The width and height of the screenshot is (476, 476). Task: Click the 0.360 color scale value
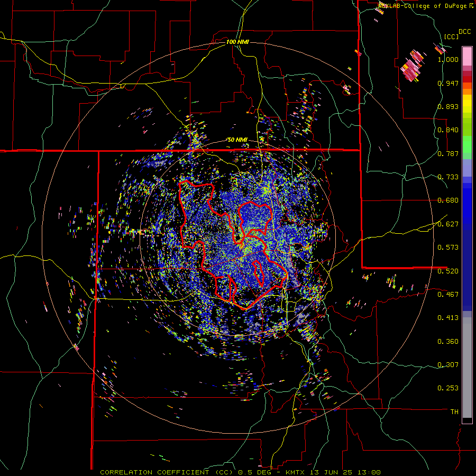[x=448, y=342]
